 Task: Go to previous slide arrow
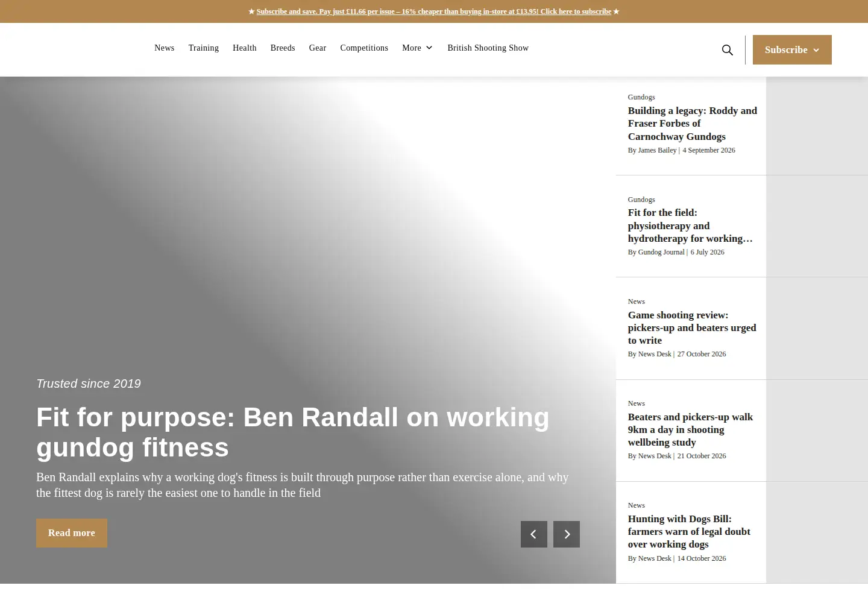pos(534,534)
